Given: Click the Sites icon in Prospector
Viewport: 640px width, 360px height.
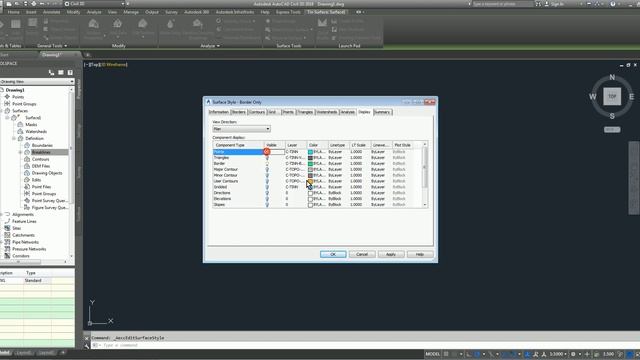Looking at the screenshot, I should pyautogui.click(x=7, y=228).
